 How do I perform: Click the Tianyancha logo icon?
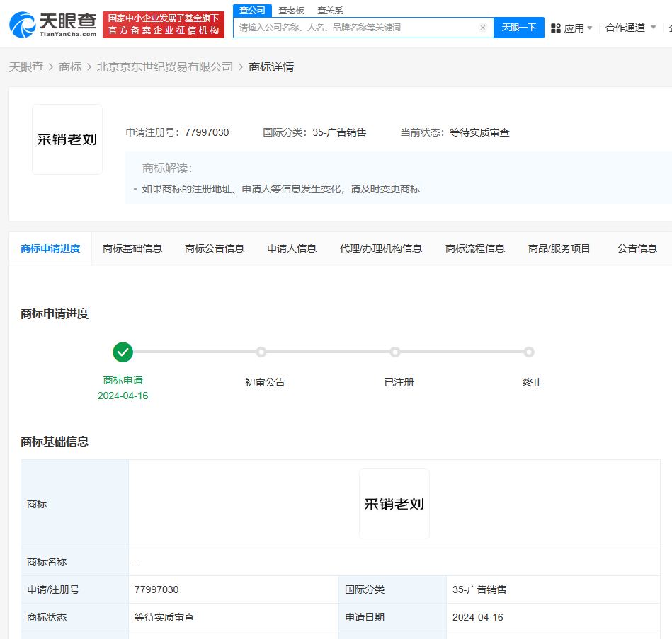pyautogui.click(x=23, y=23)
